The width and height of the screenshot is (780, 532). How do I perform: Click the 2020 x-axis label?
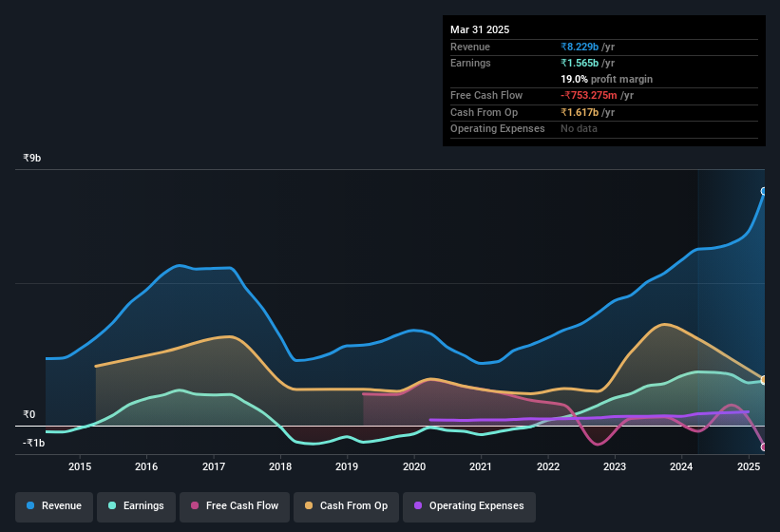[x=414, y=466]
